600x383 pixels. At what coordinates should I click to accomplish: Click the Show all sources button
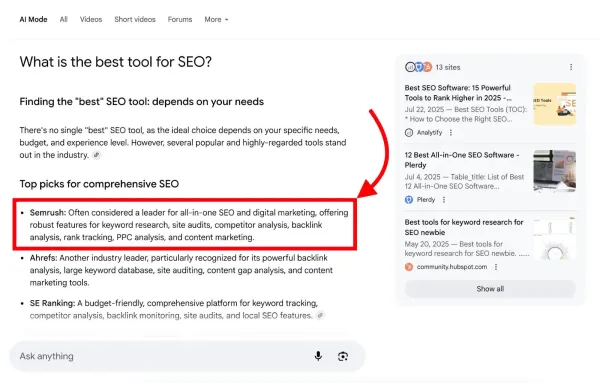490,289
